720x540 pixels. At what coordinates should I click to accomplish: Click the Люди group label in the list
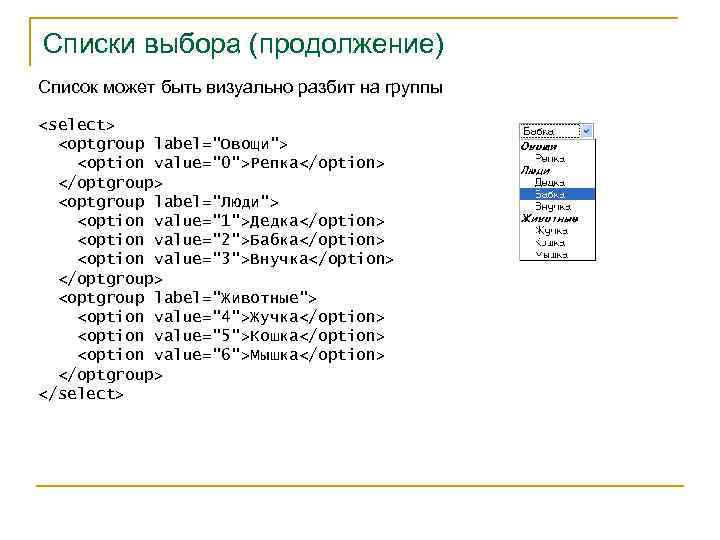click(x=535, y=170)
